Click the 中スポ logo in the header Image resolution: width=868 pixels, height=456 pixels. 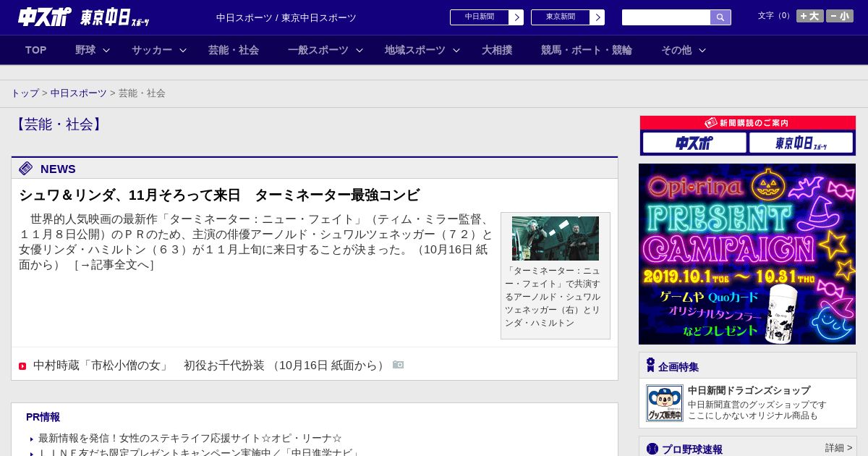pos(45,17)
